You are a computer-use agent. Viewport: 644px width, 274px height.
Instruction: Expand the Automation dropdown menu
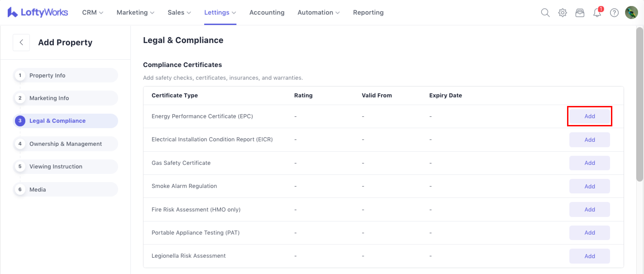pos(318,12)
